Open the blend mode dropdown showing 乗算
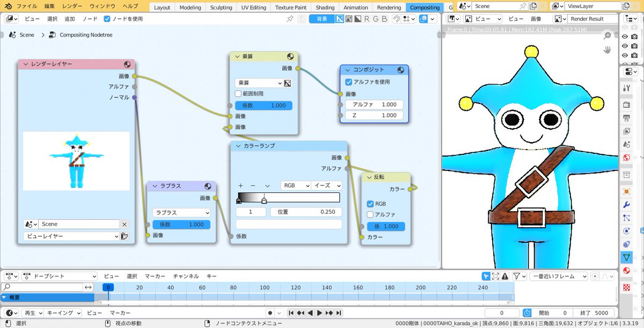644x328 pixels. coord(260,83)
